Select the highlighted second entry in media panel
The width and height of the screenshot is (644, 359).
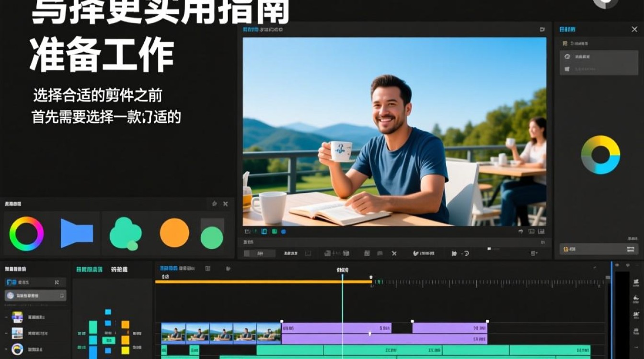(x=35, y=295)
